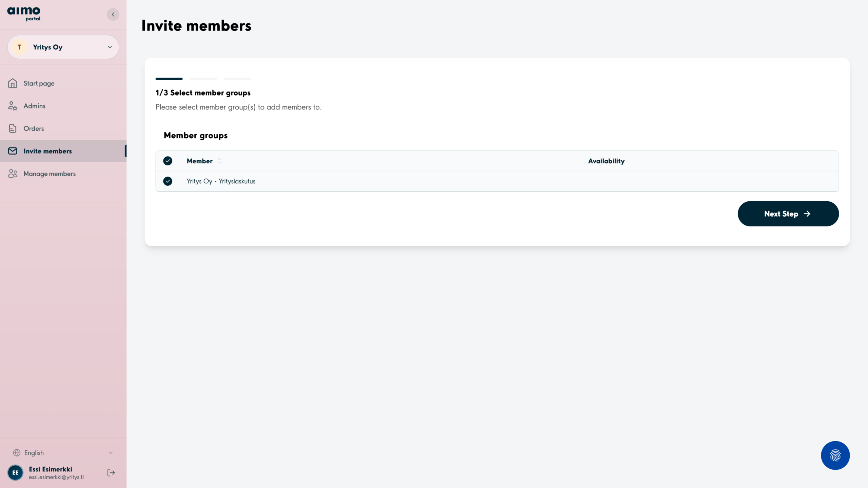Click the Manage members people icon
The height and width of the screenshot is (488, 868).
click(13, 174)
